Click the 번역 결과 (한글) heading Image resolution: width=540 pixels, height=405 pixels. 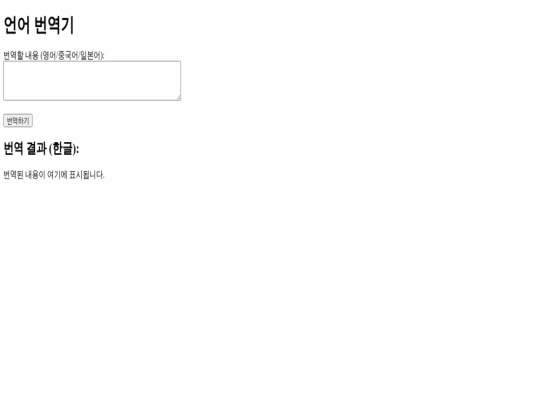click(x=41, y=148)
